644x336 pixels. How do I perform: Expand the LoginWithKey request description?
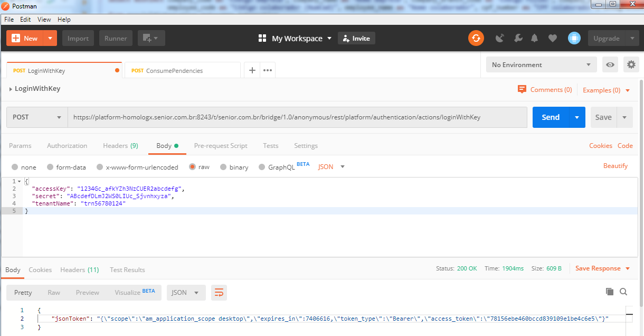11,89
